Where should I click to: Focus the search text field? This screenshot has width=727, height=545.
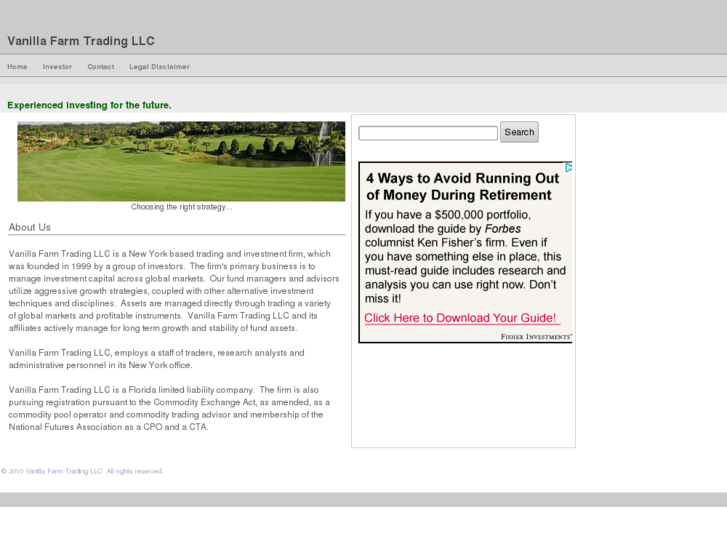[428, 133]
